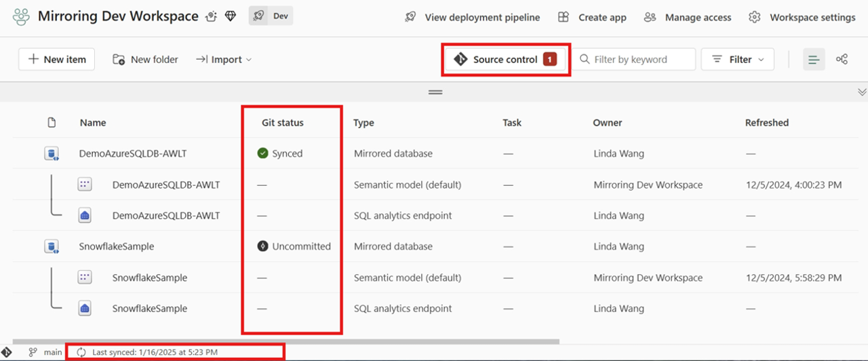The height and width of the screenshot is (361, 868).
Task: Open the SnowflakeSample semantic model
Action: click(150, 278)
